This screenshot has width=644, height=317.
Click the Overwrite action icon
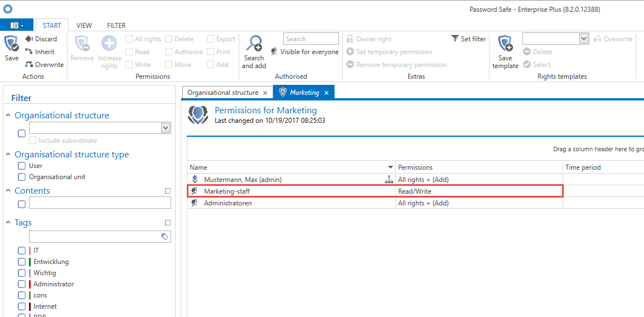(29, 64)
